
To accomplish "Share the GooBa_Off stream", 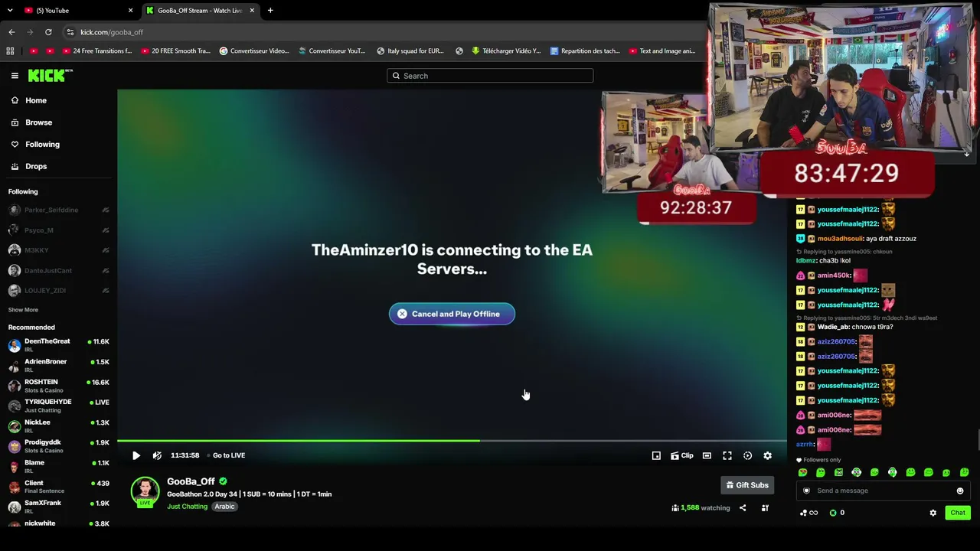I will click(x=743, y=507).
